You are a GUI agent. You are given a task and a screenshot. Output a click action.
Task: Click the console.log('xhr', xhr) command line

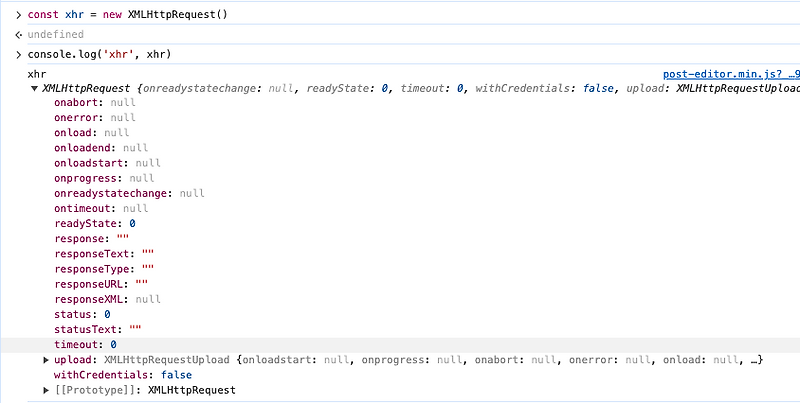(99, 55)
